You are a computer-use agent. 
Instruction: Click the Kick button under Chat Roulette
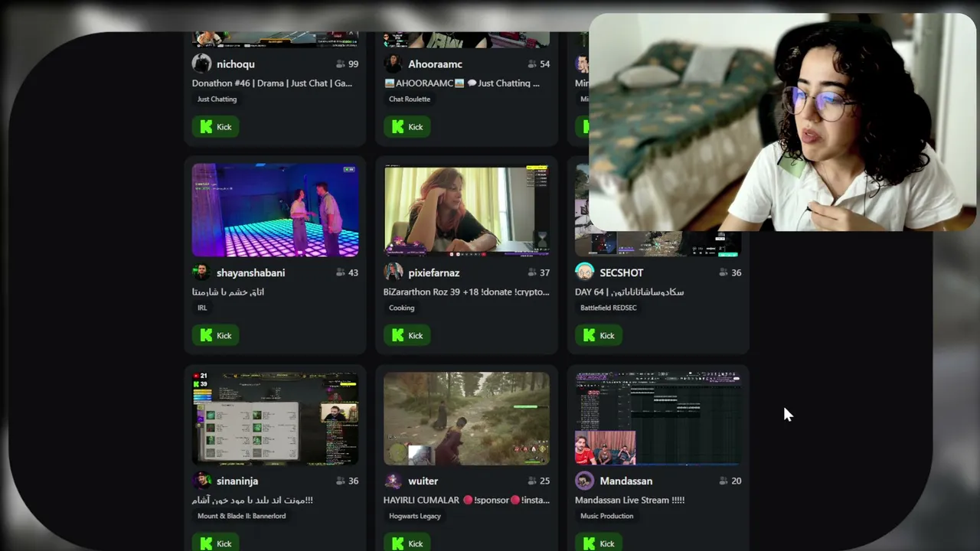coord(407,127)
